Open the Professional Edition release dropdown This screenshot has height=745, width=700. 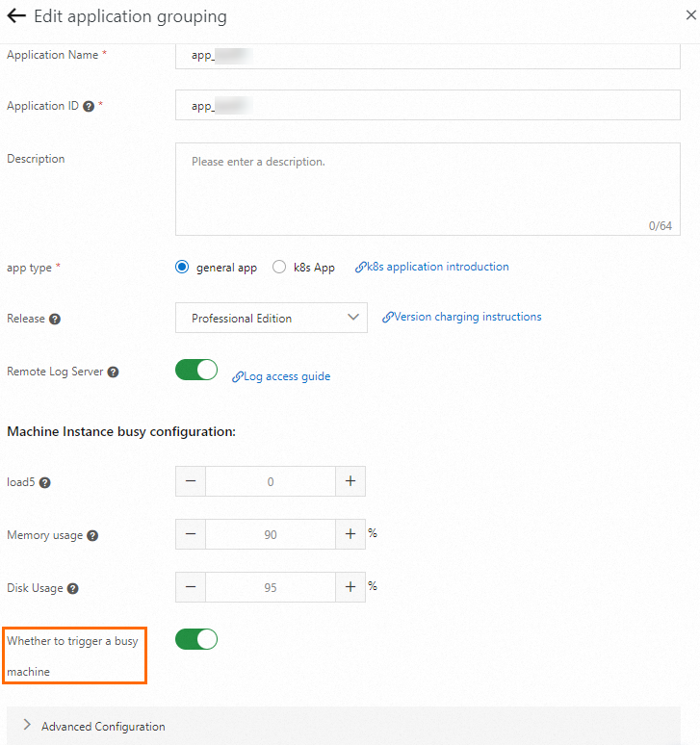[x=272, y=318]
